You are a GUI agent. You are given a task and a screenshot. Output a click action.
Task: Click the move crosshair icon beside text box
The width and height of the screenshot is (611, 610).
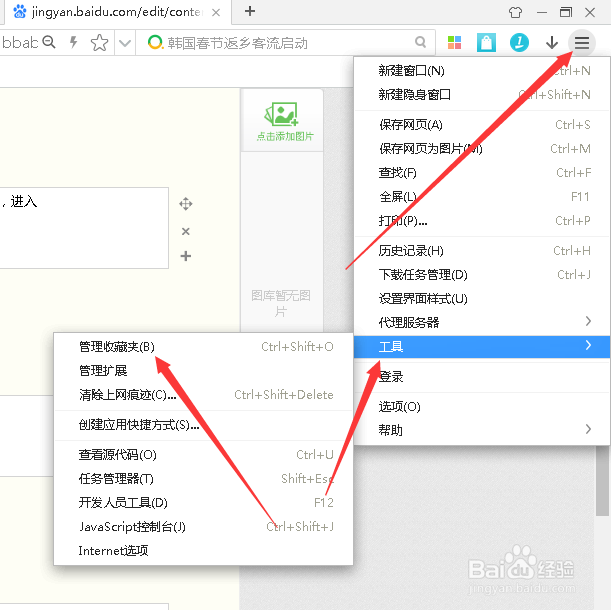point(186,204)
